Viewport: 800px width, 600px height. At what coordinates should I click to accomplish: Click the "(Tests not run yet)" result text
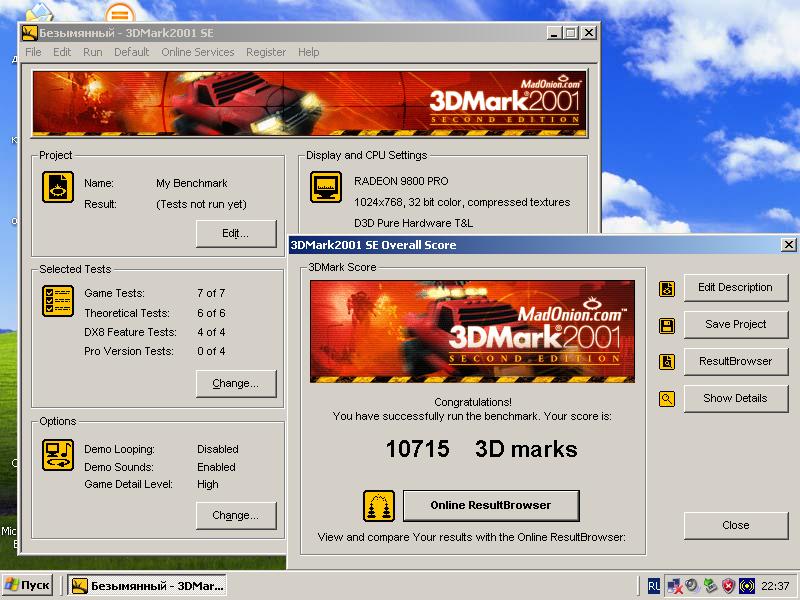click(x=202, y=205)
